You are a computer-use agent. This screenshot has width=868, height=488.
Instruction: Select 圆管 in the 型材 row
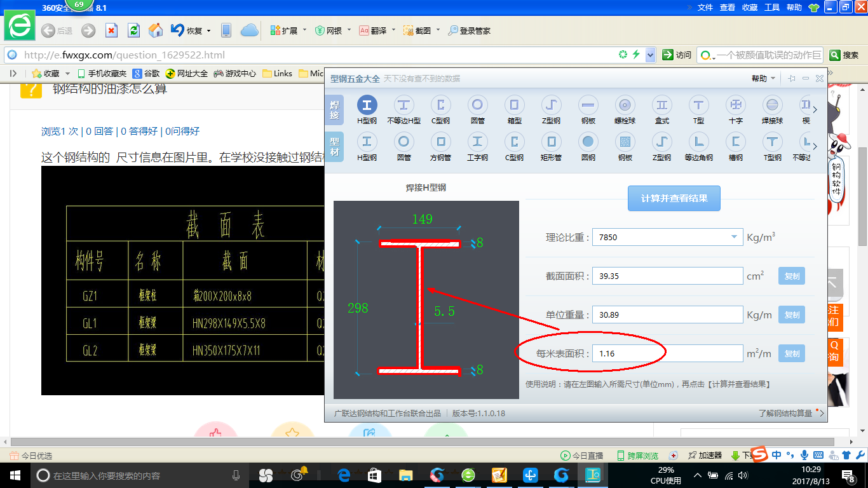coord(403,146)
